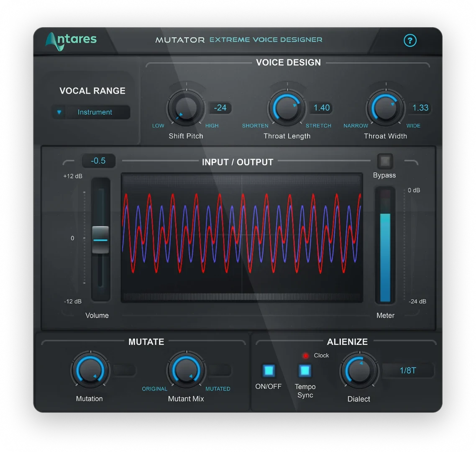Toggle the Alienize ON/OFF button
The image size is (476, 452).
[x=269, y=370]
